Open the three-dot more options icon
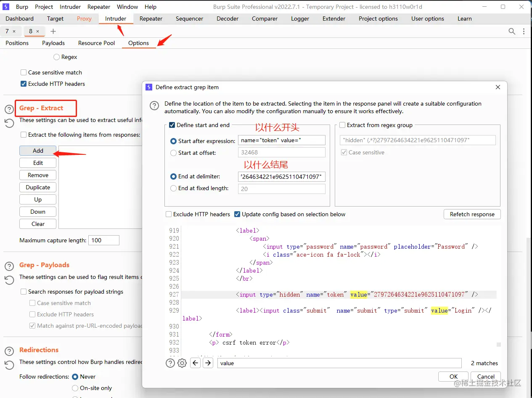The width and height of the screenshot is (532, 398). (524, 31)
